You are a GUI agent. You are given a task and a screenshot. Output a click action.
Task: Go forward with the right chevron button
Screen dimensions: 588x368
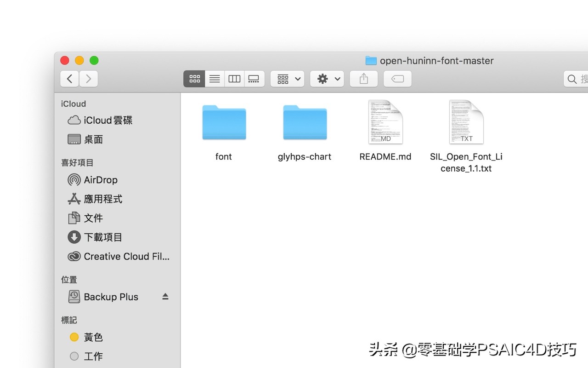click(x=89, y=79)
